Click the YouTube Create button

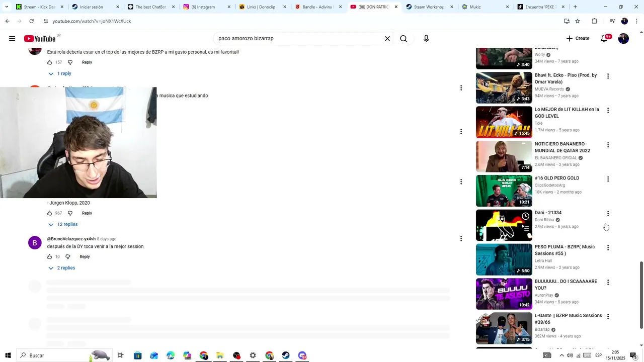578,39
